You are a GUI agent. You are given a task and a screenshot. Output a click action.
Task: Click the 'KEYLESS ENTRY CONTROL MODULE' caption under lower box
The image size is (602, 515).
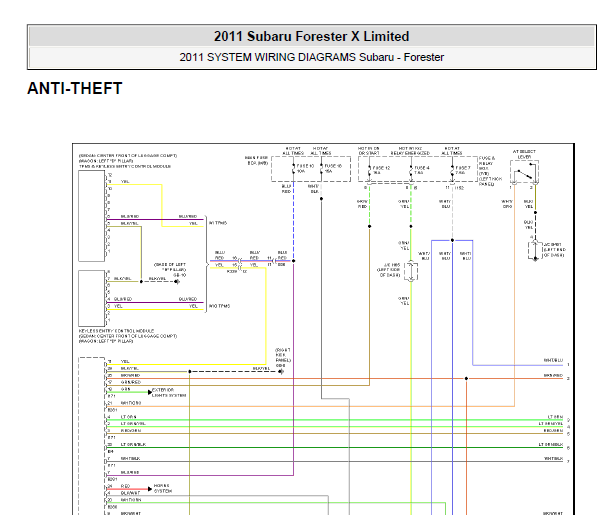116,331
